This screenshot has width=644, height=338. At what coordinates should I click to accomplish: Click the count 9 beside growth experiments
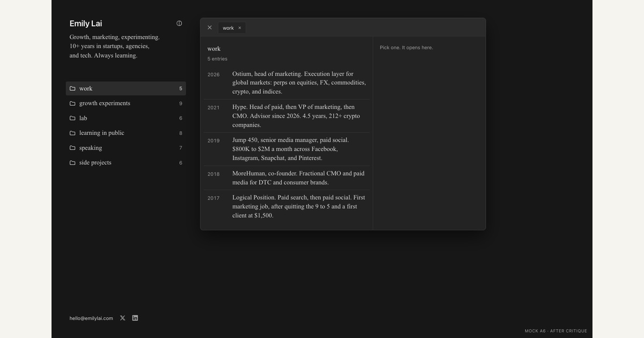[x=181, y=104]
